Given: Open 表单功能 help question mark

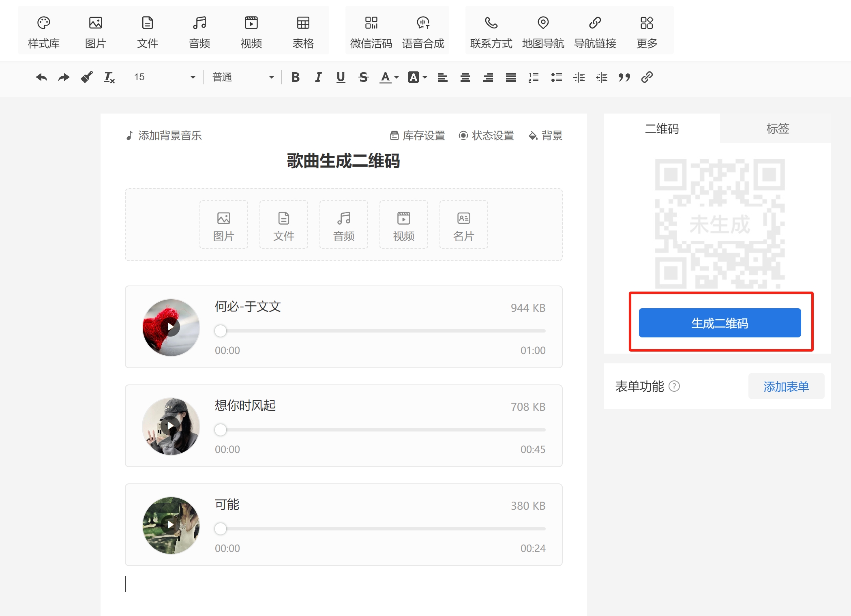Looking at the screenshot, I should [x=674, y=386].
